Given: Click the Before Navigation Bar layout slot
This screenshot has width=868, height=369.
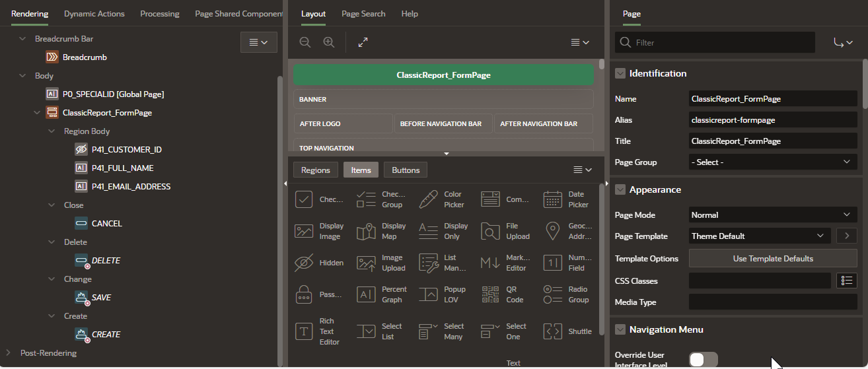Looking at the screenshot, I should pos(444,123).
